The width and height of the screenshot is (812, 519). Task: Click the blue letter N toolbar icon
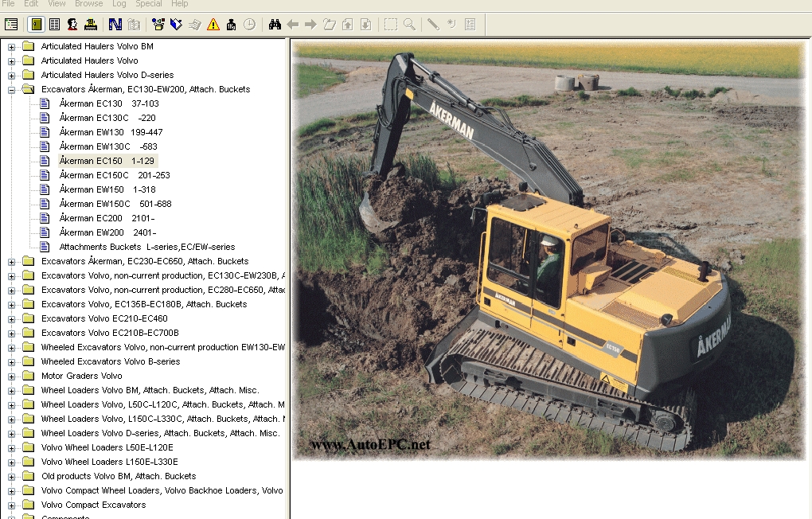click(115, 25)
